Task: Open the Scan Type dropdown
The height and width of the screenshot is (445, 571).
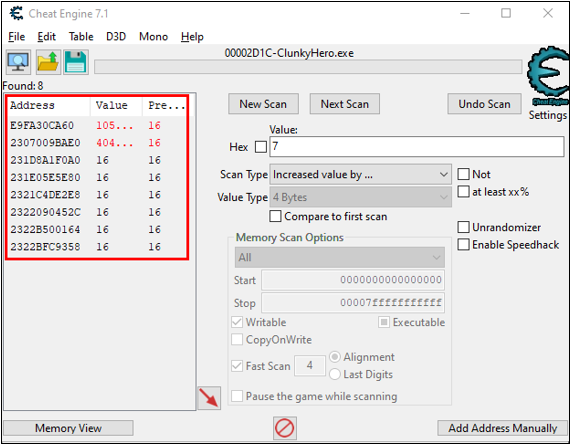Action: tap(361, 175)
